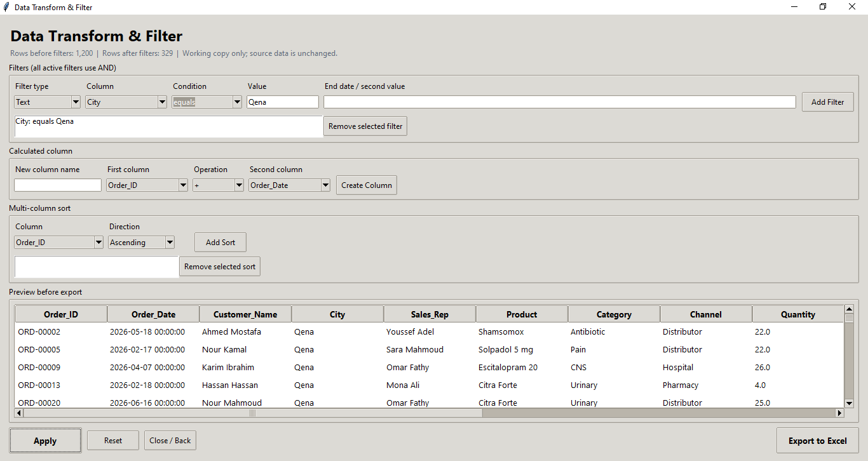Click the date cell 2026-04-07 00:00:00
This screenshot has width=868, height=461.
click(147, 368)
